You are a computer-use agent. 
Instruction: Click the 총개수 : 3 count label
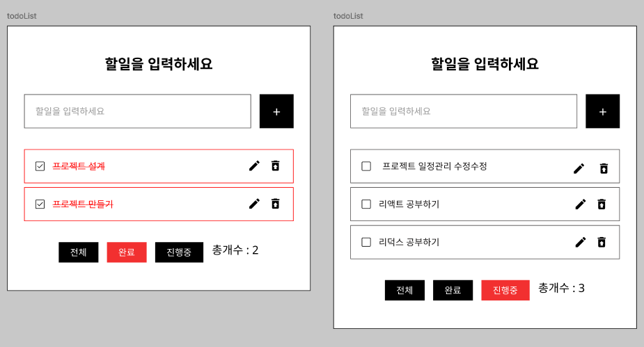(561, 288)
